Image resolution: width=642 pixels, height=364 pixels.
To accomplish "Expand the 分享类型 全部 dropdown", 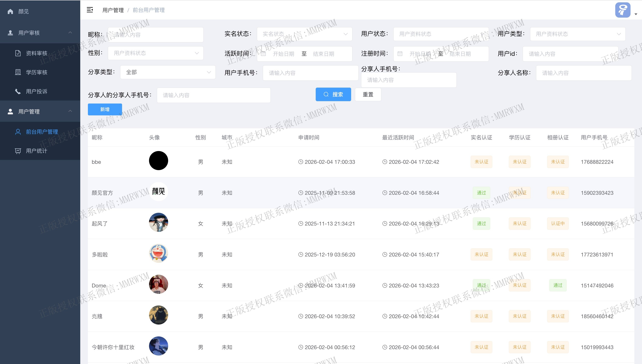I will 168,72.
